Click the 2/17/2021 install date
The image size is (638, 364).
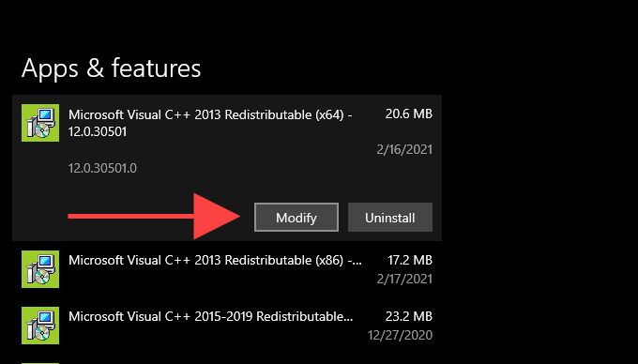coord(404,279)
